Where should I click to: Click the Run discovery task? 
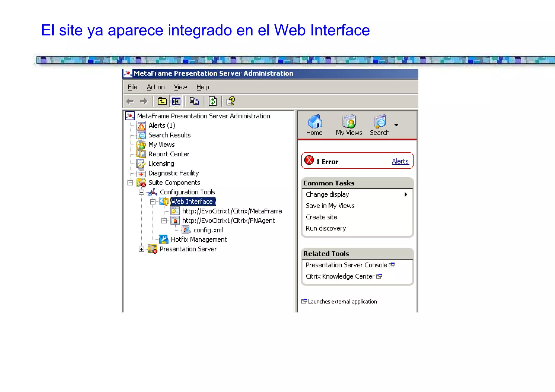(x=326, y=228)
